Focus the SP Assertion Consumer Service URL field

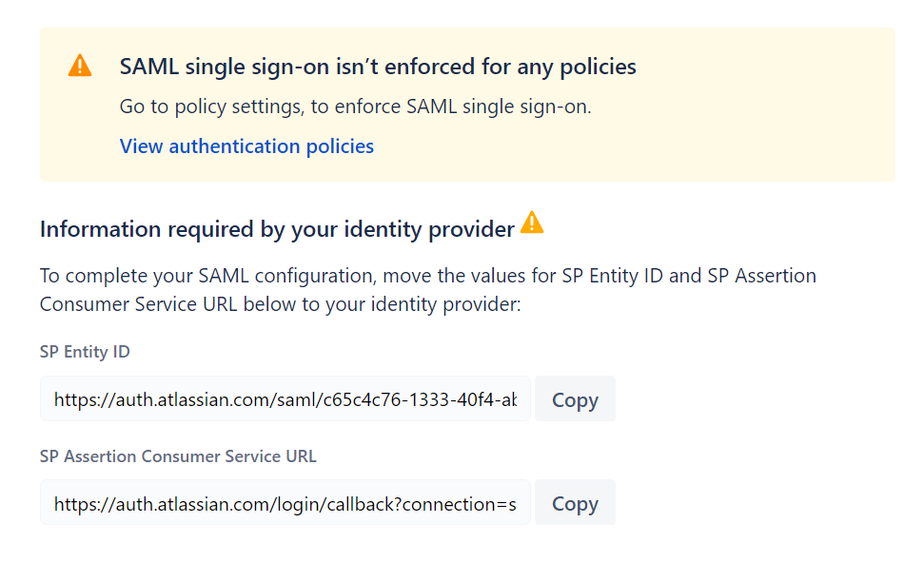[x=285, y=502]
